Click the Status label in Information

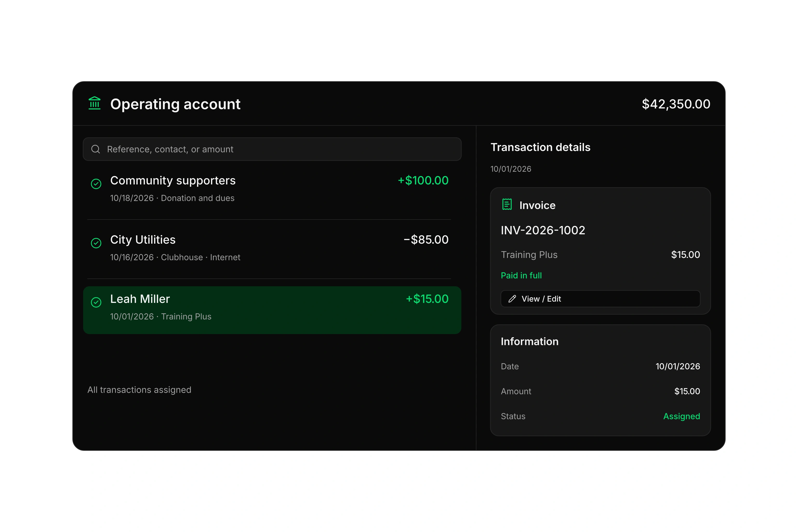coord(513,416)
